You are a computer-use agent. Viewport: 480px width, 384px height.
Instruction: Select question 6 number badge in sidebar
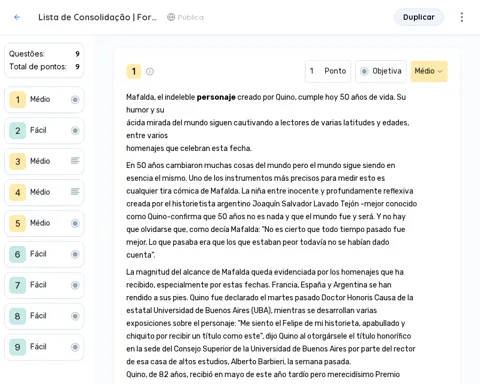click(x=17, y=254)
